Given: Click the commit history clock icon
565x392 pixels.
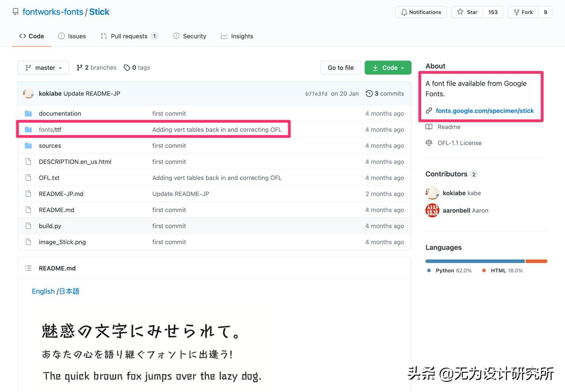Looking at the screenshot, I should pyautogui.click(x=369, y=94).
